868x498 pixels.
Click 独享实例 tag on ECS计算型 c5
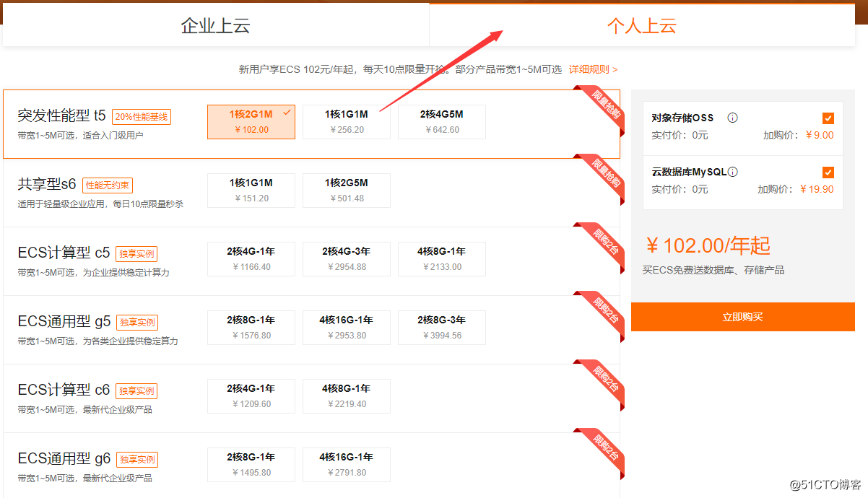coord(136,254)
